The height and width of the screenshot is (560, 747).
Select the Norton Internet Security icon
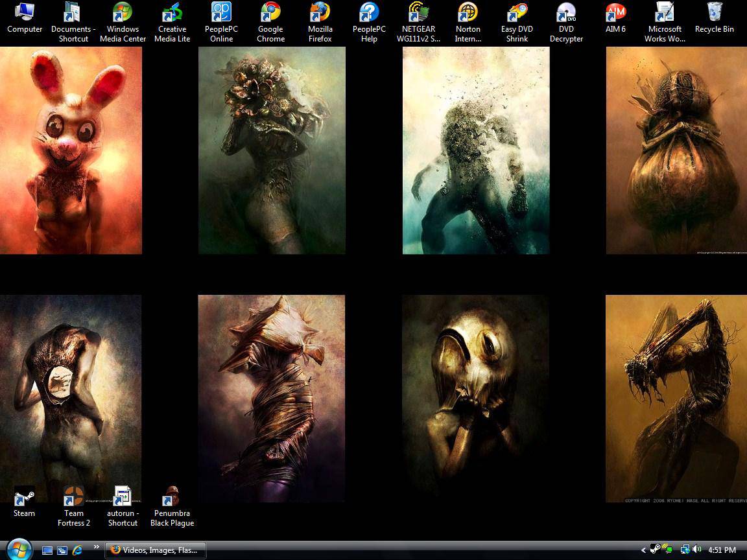[468, 13]
